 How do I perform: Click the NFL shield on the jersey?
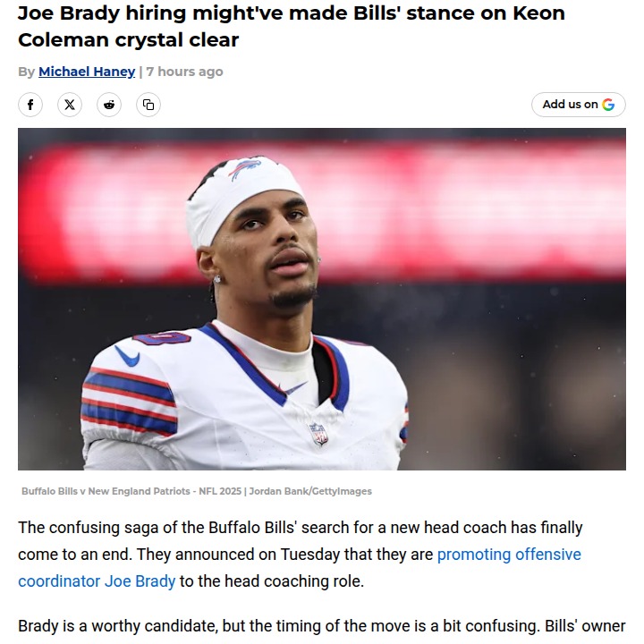point(318,434)
